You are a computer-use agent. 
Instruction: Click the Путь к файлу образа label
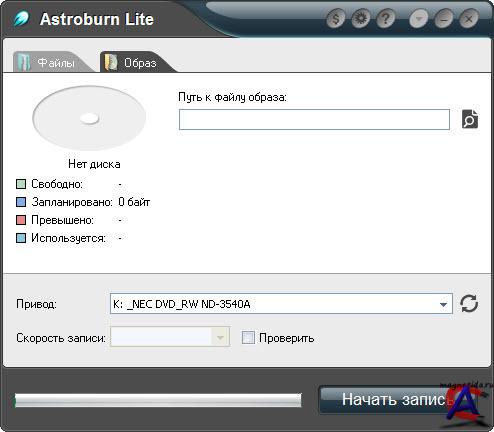click(232, 97)
